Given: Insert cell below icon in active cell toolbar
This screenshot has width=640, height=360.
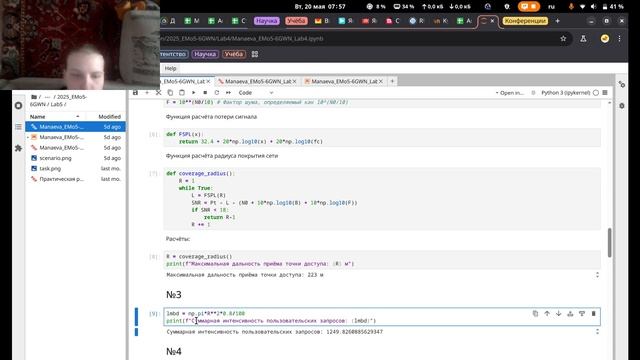Looking at the screenshot, I should [582, 313].
